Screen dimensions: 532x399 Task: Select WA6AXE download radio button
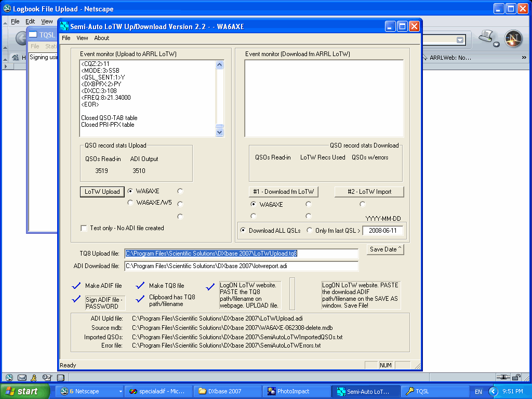click(254, 204)
